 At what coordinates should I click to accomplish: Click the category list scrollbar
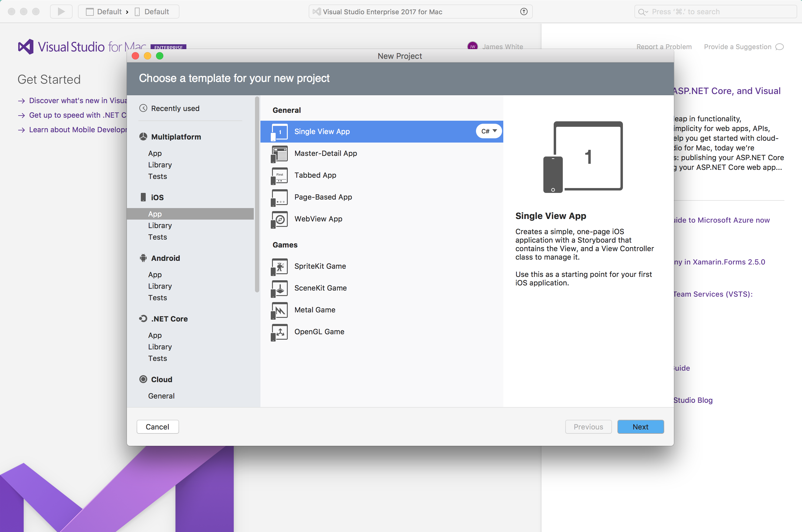(257, 194)
